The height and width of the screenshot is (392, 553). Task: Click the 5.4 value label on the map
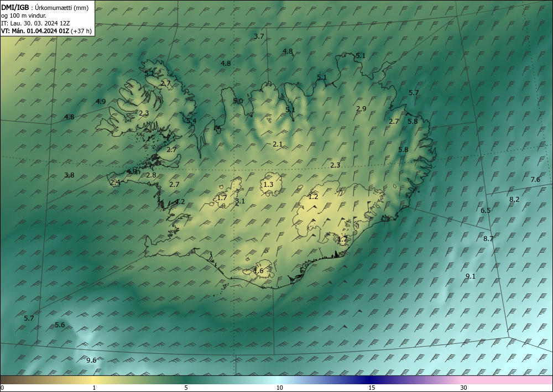pyautogui.click(x=191, y=121)
